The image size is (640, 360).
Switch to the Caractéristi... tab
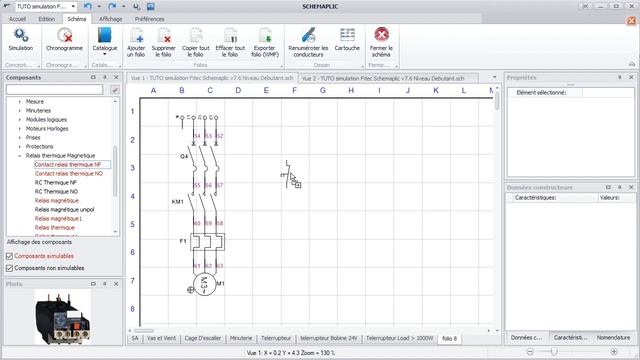pos(570,338)
